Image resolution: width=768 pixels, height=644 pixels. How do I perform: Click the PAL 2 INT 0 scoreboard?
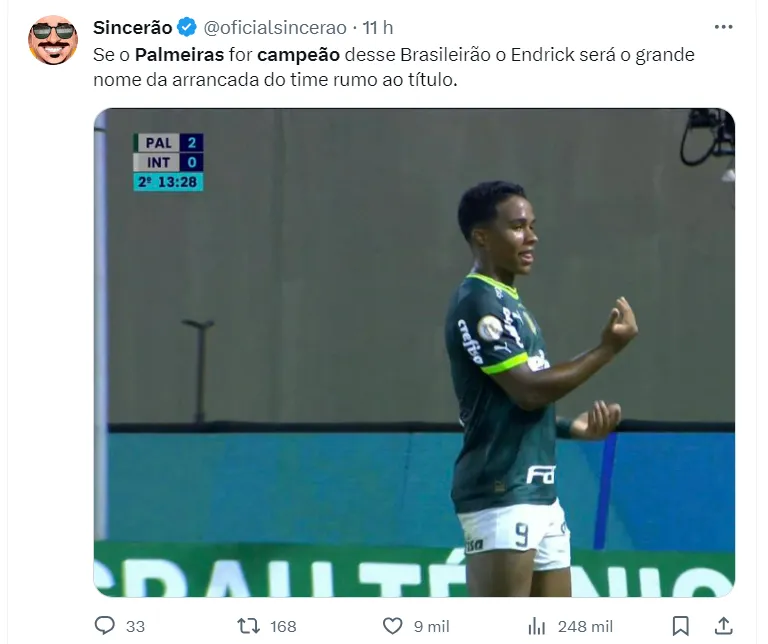[168, 162]
